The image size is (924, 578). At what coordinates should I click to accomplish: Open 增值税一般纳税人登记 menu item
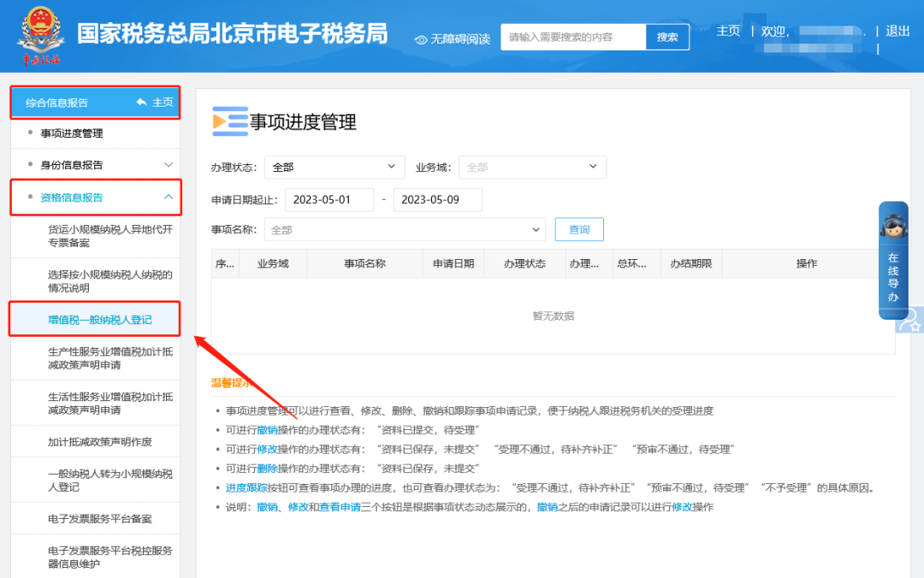[x=99, y=319]
